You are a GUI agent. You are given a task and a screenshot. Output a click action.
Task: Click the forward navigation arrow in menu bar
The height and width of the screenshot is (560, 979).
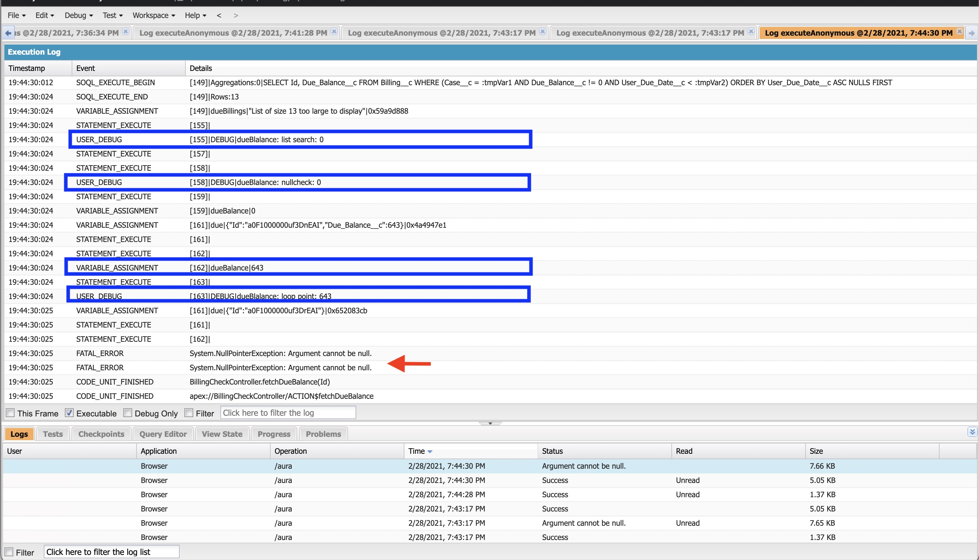[236, 15]
